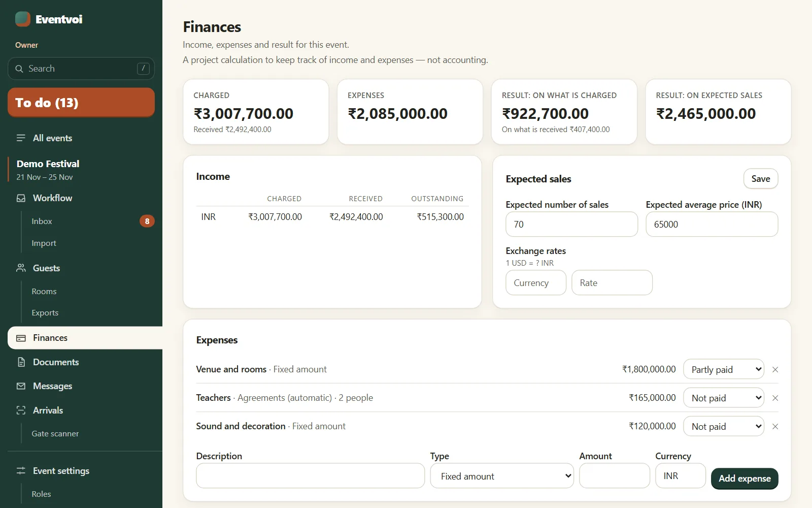Open Venue and rooms payment status dropdown

[724, 369]
